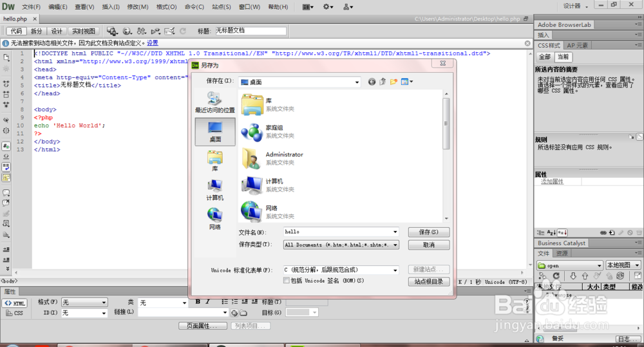Open the 类 class dropdown in properties
The width and height of the screenshot is (644, 347).
(x=163, y=303)
